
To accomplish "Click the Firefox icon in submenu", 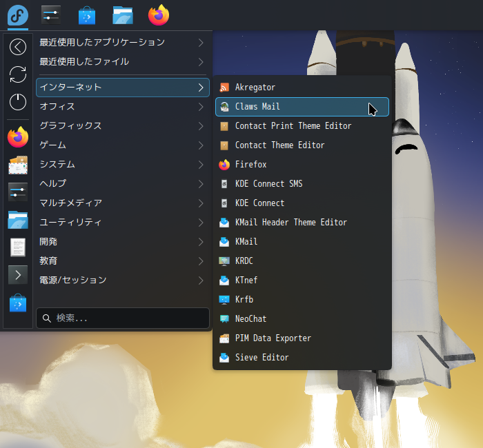I will (x=224, y=165).
